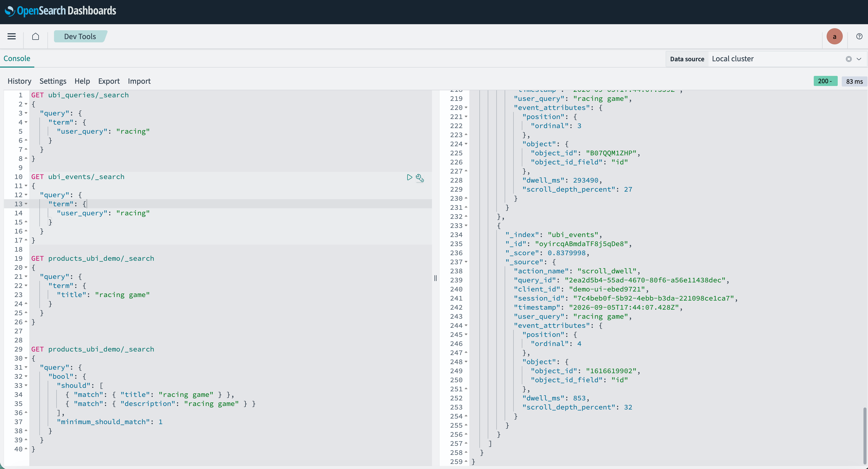Click the 83 ms response time badge
This screenshot has width=868, height=469.
point(854,81)
